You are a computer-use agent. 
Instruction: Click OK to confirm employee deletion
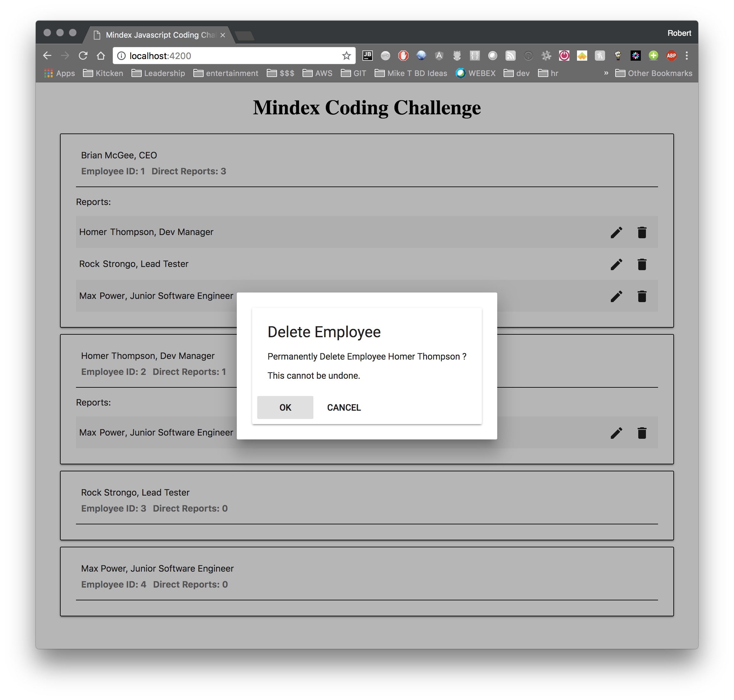(x=285, y=407)
